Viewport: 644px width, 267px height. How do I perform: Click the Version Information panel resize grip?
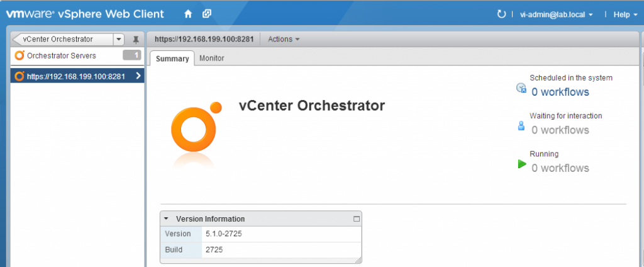(x=358, y=260)
